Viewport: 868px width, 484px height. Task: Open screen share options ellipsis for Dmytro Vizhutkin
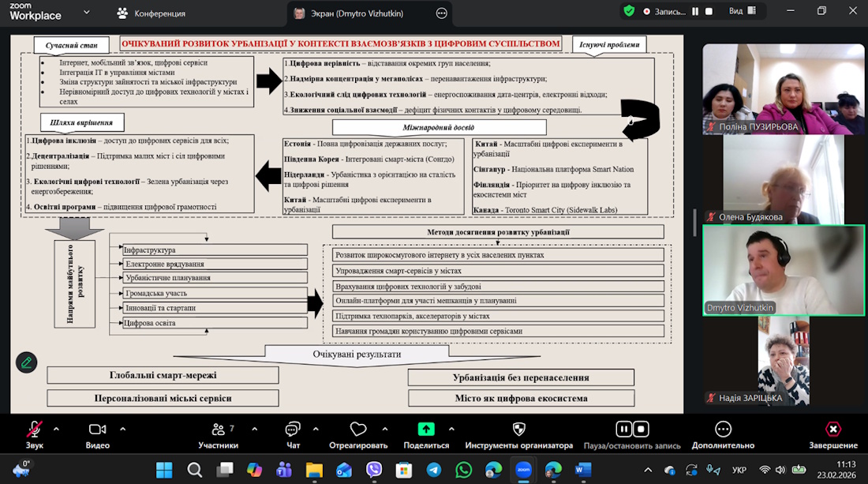[441, 13]
